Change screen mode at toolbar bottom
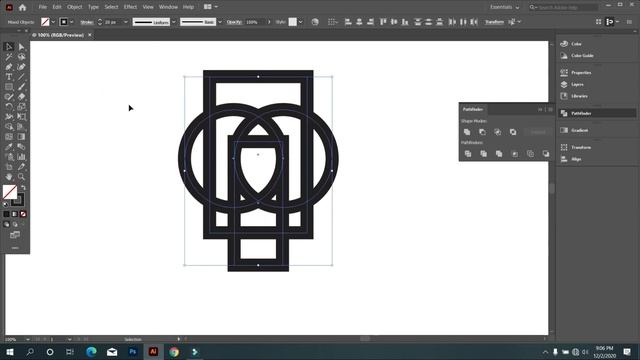Screen dimensions: 640x360 click(15, 235)
